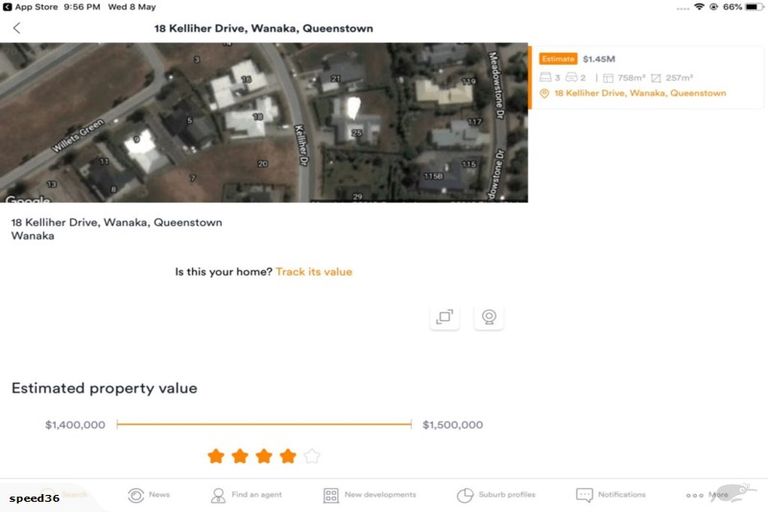Open the More menu dots
This screenshot has height=512, width=768.
pos(695,495)
